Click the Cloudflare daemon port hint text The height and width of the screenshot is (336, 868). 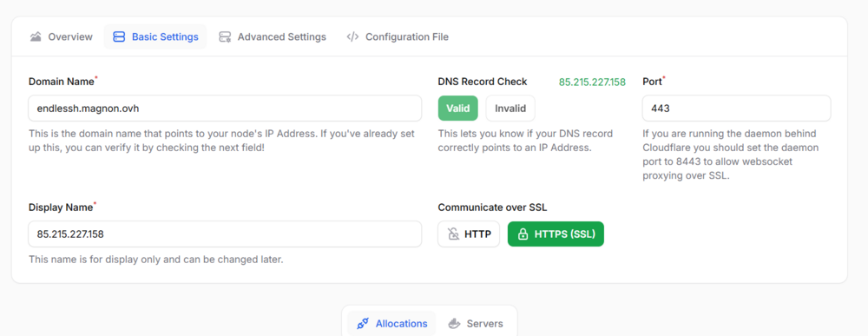pyautogui.click(x=731, y=155)
